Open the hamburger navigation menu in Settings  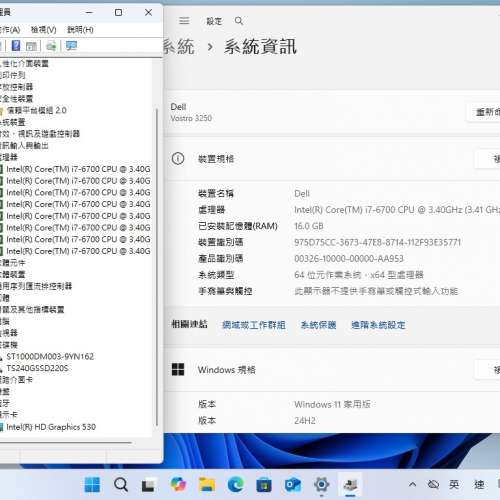tap(184, 21)
